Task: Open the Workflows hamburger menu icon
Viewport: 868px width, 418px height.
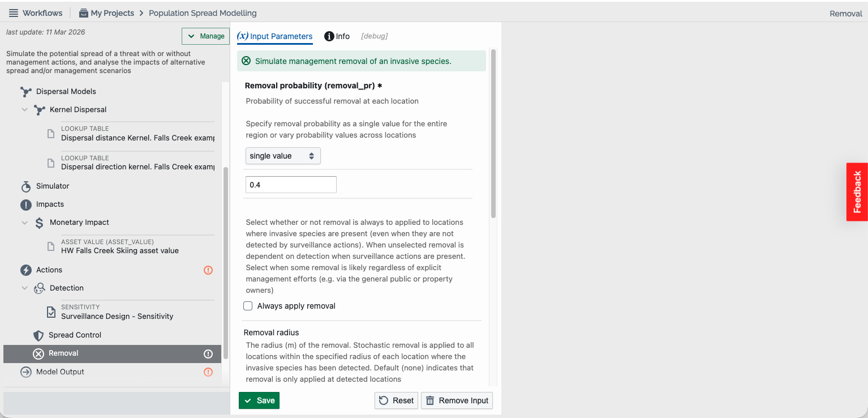Action: pyautogui.click(x=14, y=13)
